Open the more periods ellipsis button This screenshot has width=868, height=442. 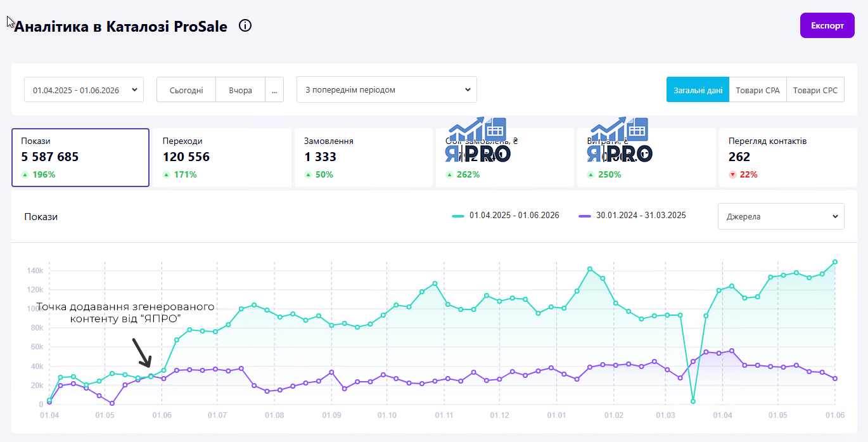274,90
